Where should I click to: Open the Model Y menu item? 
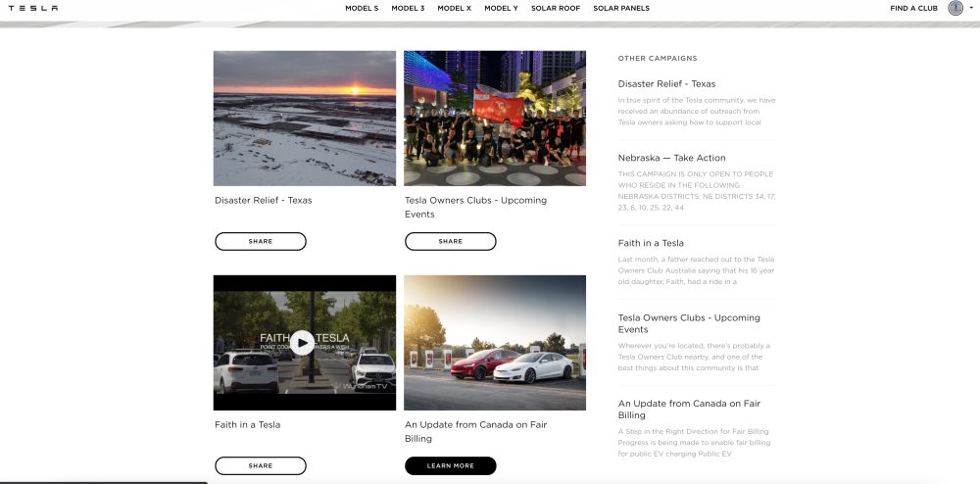[x=501, y=8]
